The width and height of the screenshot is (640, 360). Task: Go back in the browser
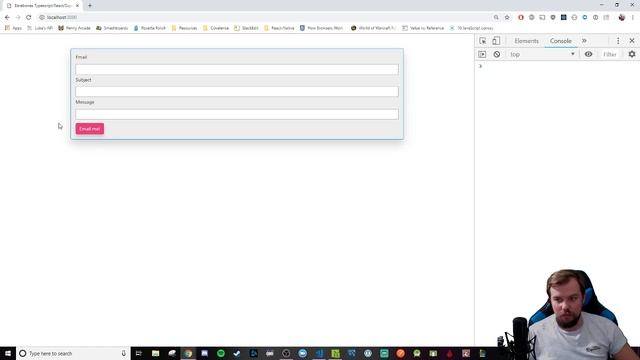(7, 17)
